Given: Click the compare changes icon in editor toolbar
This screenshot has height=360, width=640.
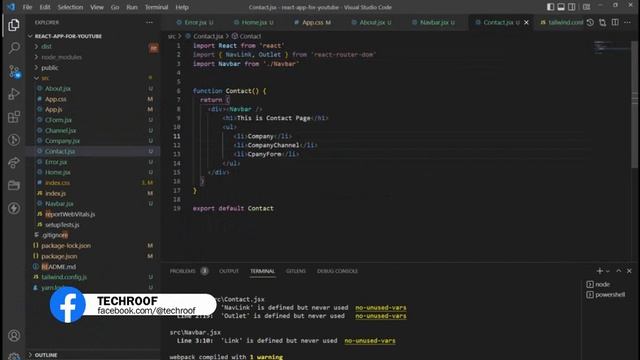Looking at the screenshot, I should [602, 22].
